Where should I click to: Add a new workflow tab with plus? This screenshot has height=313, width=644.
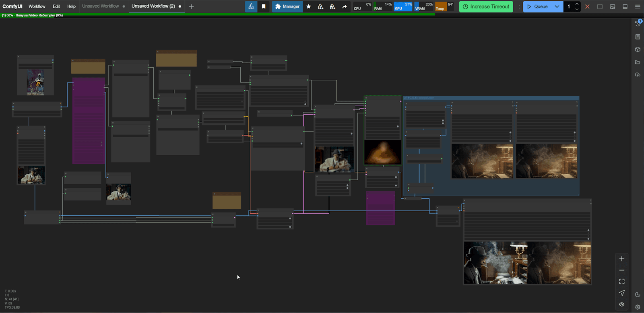click(191, 6)
